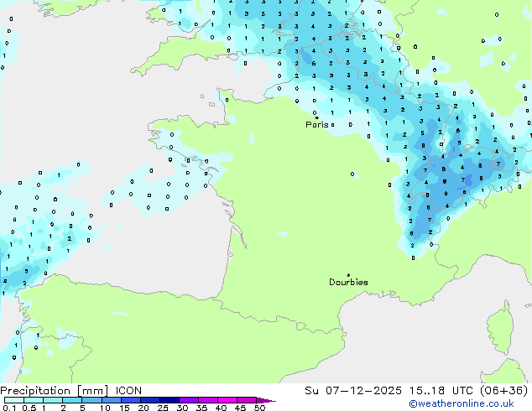532x411 pixels.
Task: Click the "0.5" legend value
Action: [29, 408]
